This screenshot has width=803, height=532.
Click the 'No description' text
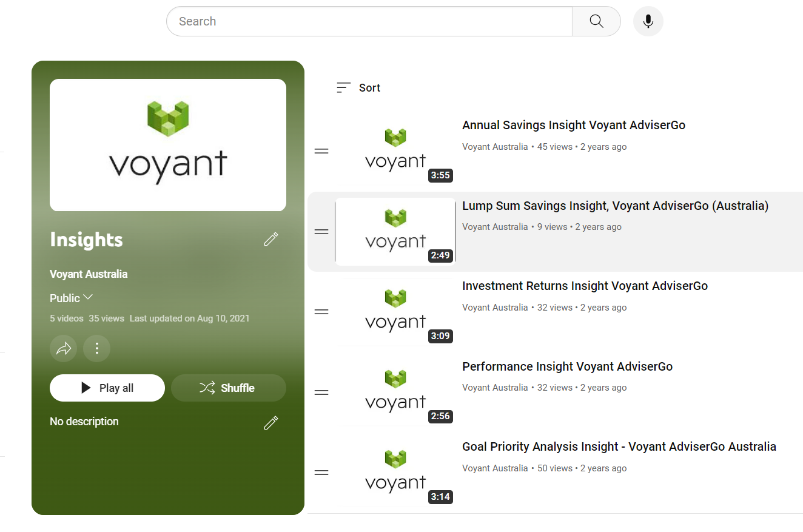click(84, 422)
